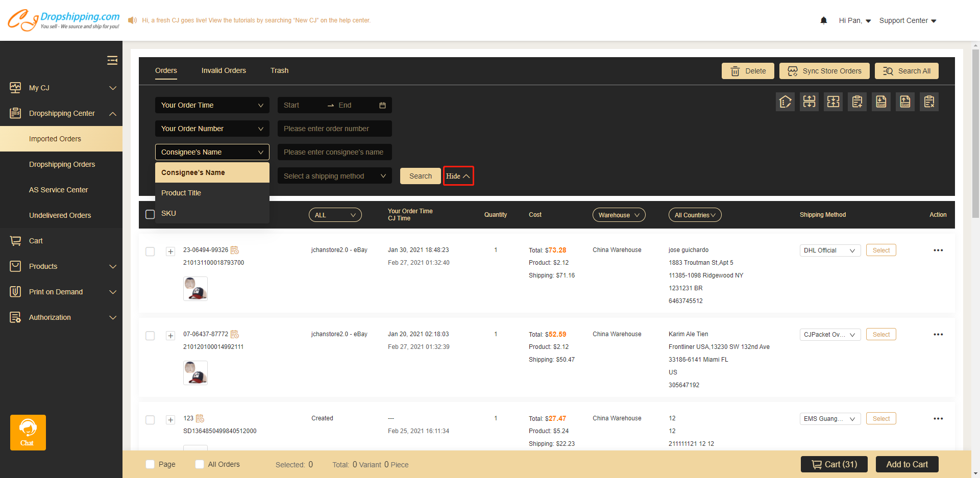Expand the All Countries dropdown
The width and height of the screenshot is (980, 478).
[x=695, y=215]
